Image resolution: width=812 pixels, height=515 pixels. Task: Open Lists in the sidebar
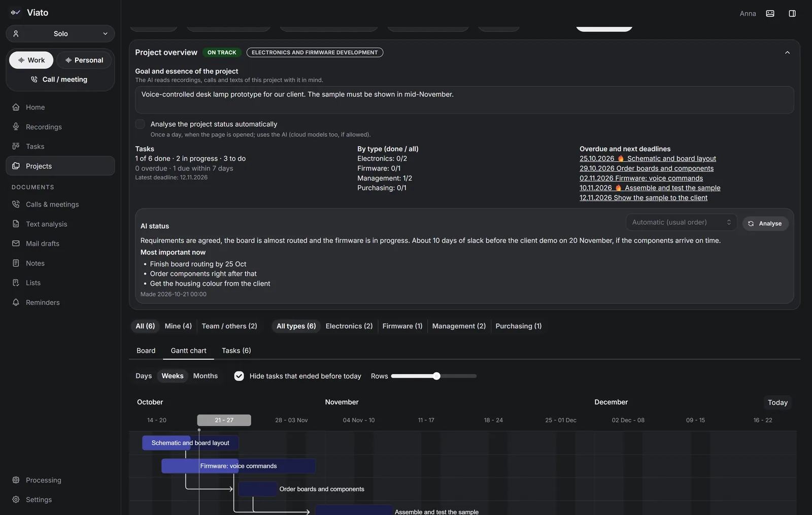coord(60,283)
